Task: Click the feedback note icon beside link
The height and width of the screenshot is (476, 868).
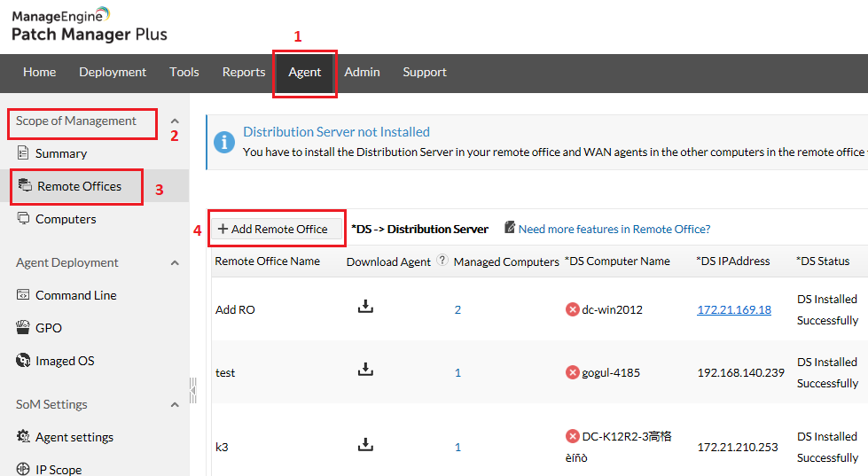Action: pos(510,228)
